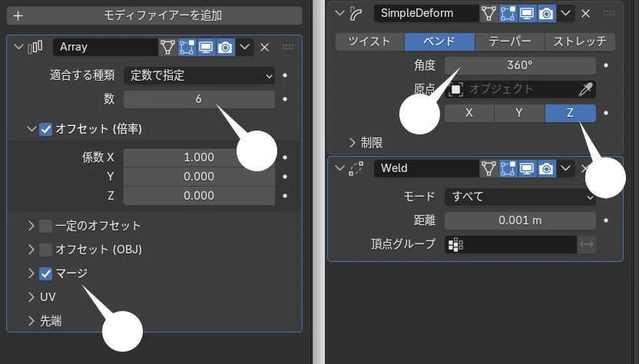
Task: Select the ツイスト deform mode
Action: pyautogui.click(x=369, y=41)
